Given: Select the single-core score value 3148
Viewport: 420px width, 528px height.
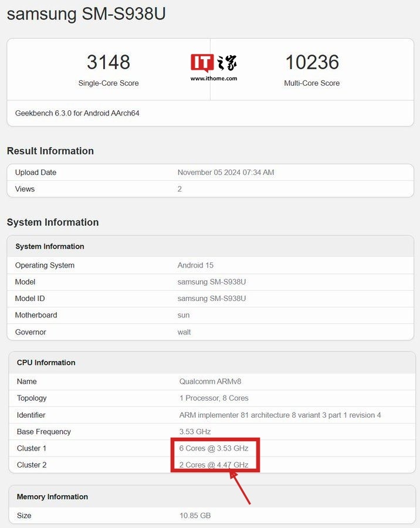Looking at the screenshot, I should 109,62.
